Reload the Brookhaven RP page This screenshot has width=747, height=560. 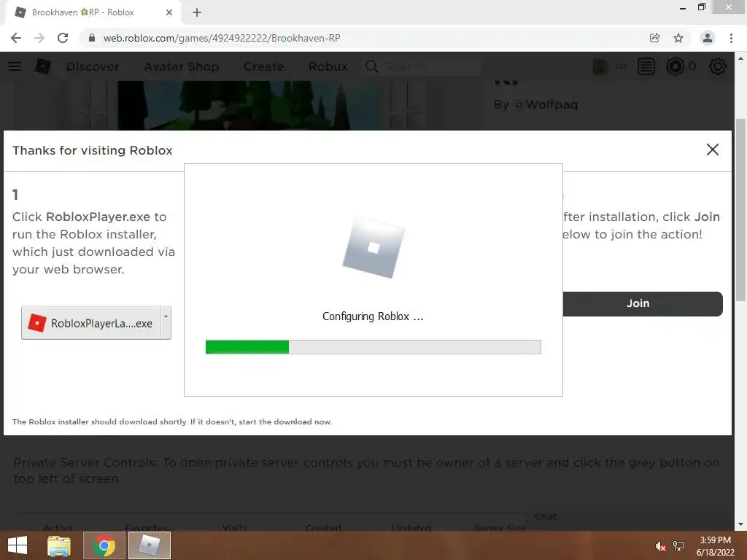(x=63, y=38)
